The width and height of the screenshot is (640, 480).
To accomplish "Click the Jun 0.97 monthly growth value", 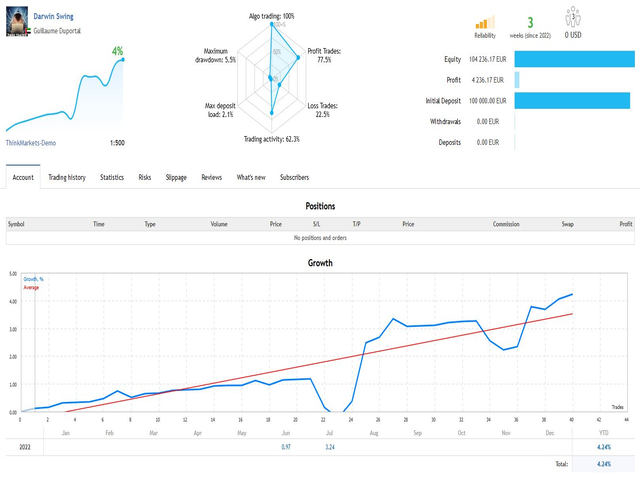I will coord(286,447).
